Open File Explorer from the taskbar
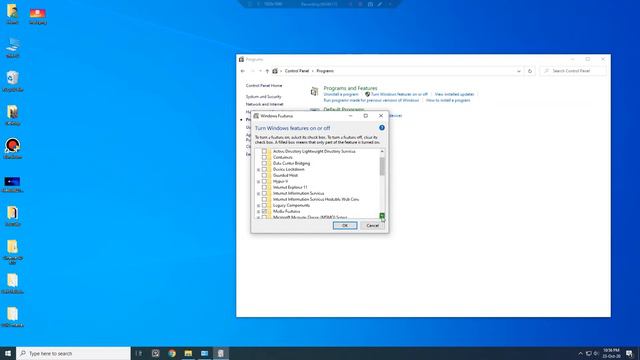This screenshot has width=640, height=360. tap(188, 353)
